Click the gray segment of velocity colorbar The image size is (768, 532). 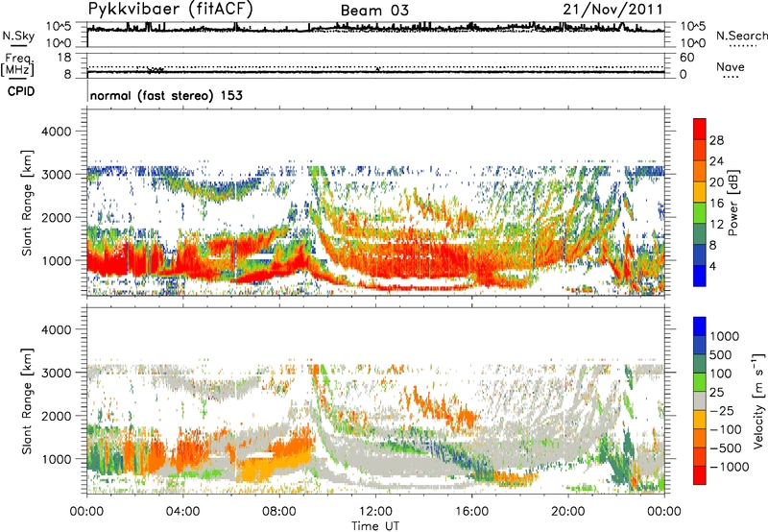pyautogui.click(x=700, y=400)
